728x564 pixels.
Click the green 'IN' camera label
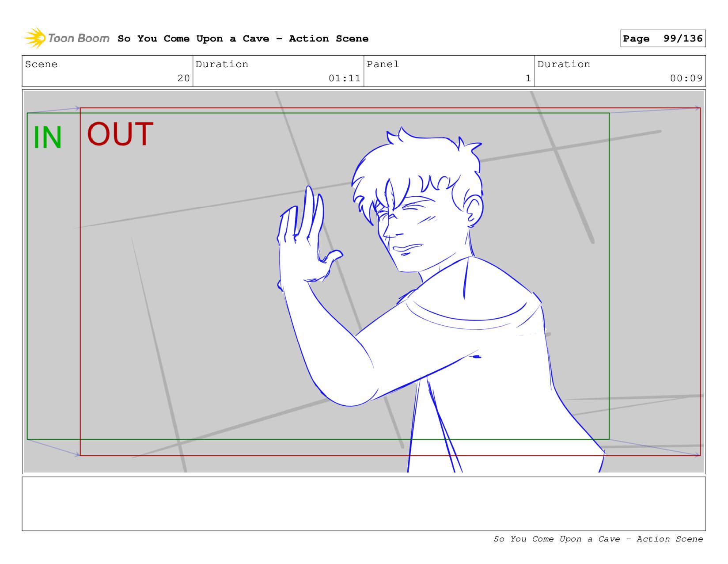coord(48,137)
